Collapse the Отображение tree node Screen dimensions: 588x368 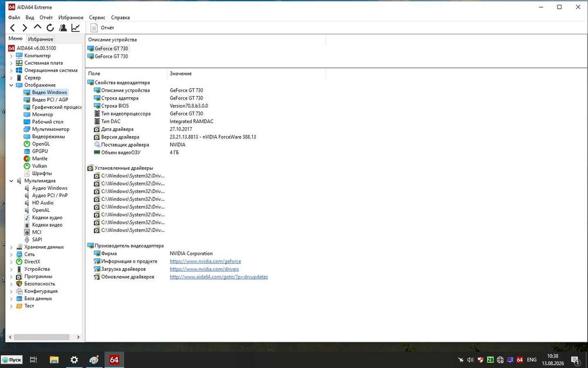[x=11, y=85]
